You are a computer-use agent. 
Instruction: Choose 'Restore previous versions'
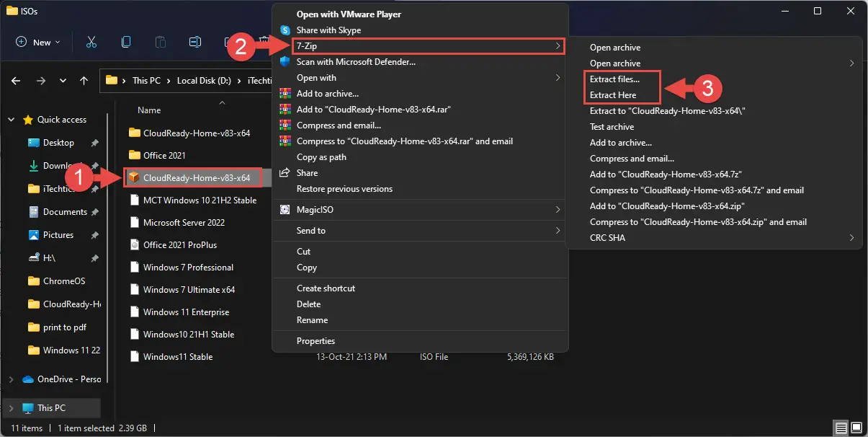[420, 189]
